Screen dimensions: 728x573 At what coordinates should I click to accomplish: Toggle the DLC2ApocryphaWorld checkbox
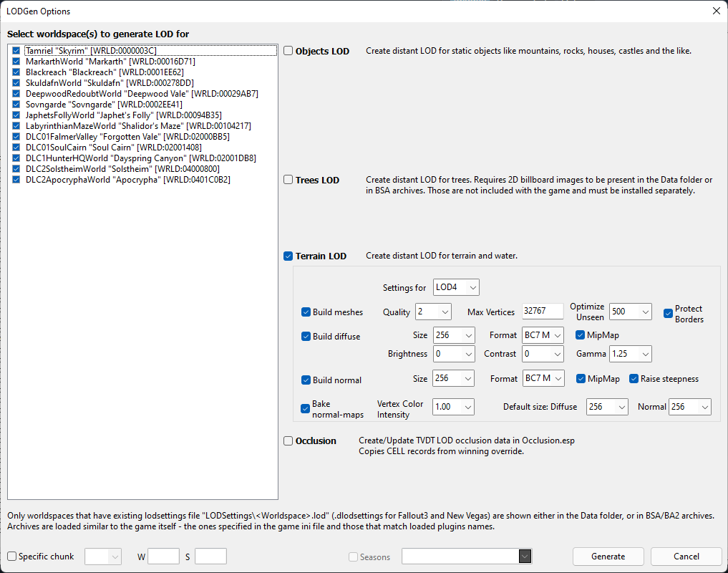16,179
